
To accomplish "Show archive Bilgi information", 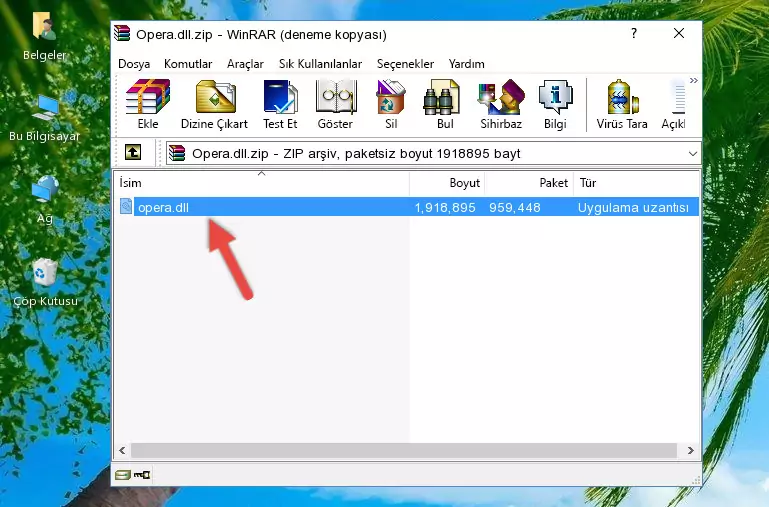I will 555,104.
